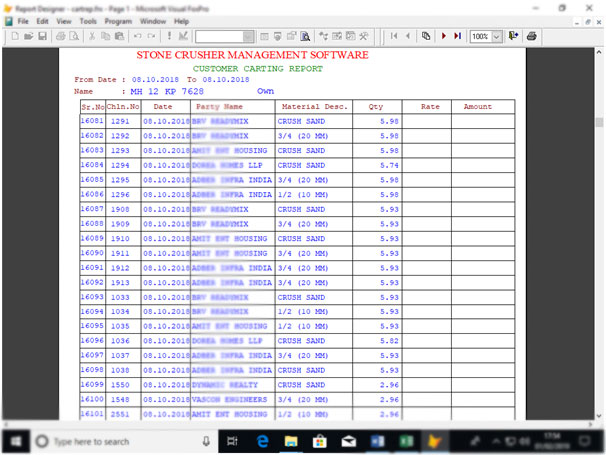The height and width of the screenshot is (455, 606).
Task: Click challan number 1550
Action: tap(120, 385)
